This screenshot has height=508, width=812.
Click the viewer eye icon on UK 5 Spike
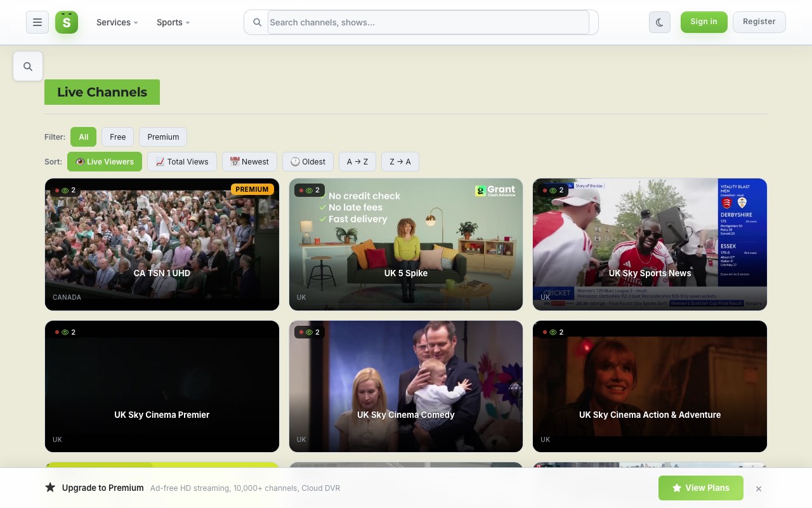(309, 190)
